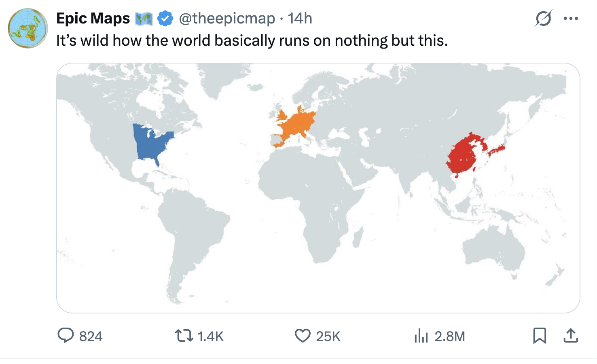Click the @theepicmap handle

(x=227, y=18)
